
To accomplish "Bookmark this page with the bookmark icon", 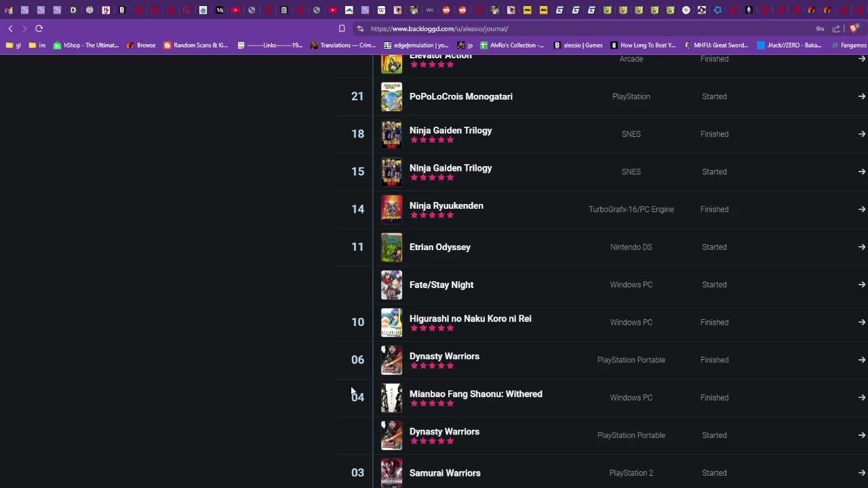I will [342, 28].
